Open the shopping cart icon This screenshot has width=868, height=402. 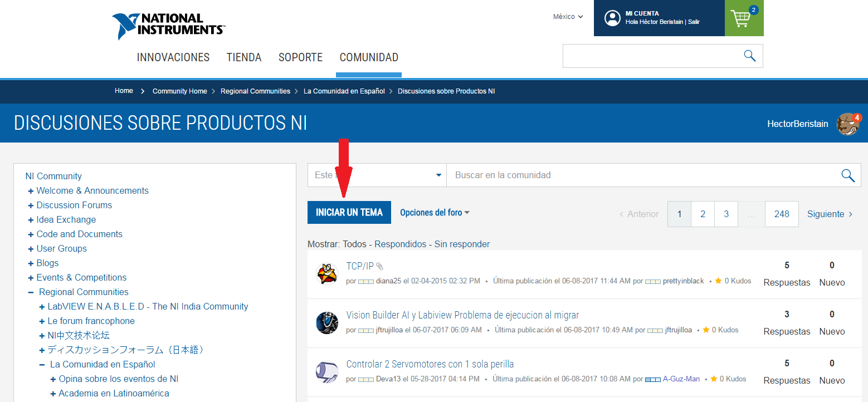click(x=741, y=19)
